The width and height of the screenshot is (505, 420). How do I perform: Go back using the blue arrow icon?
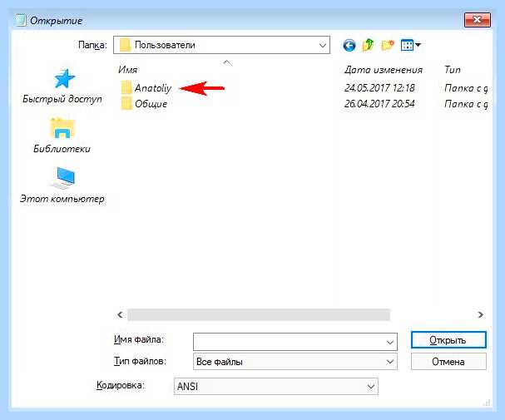(x=349, y=46)
